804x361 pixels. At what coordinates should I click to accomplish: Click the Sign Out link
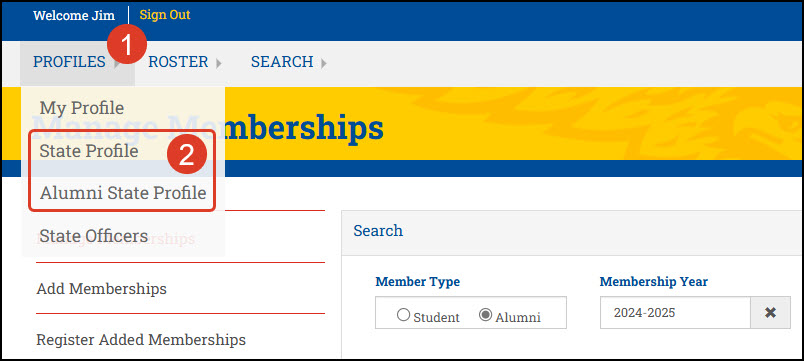coord(165,15)
